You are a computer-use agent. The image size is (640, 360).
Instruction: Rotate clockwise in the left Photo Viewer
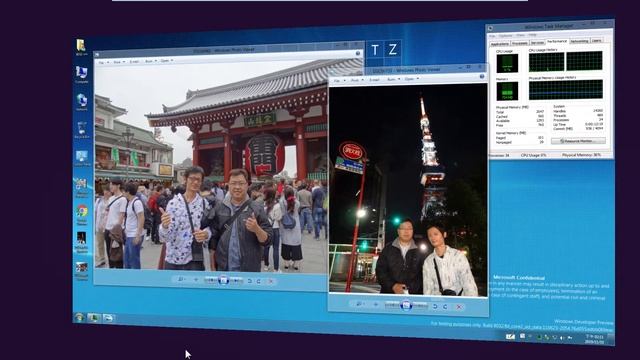coord(258,281)
